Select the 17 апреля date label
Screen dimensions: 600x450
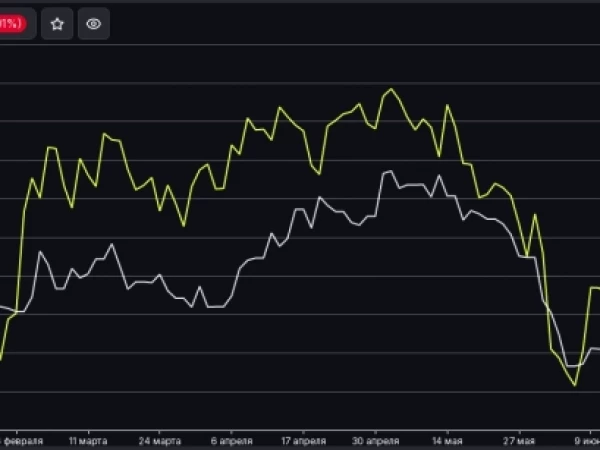pos(303,441)
